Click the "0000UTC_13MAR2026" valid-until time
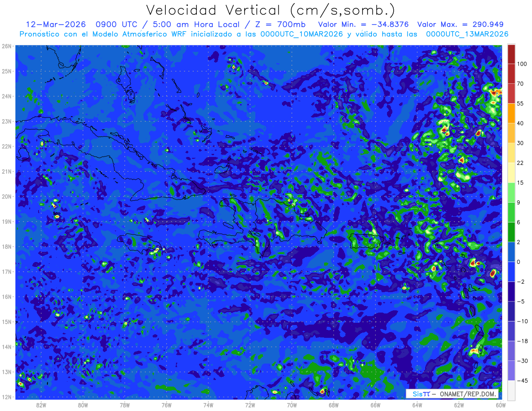This screenshot has width=532, height=411. coord(467,34)
